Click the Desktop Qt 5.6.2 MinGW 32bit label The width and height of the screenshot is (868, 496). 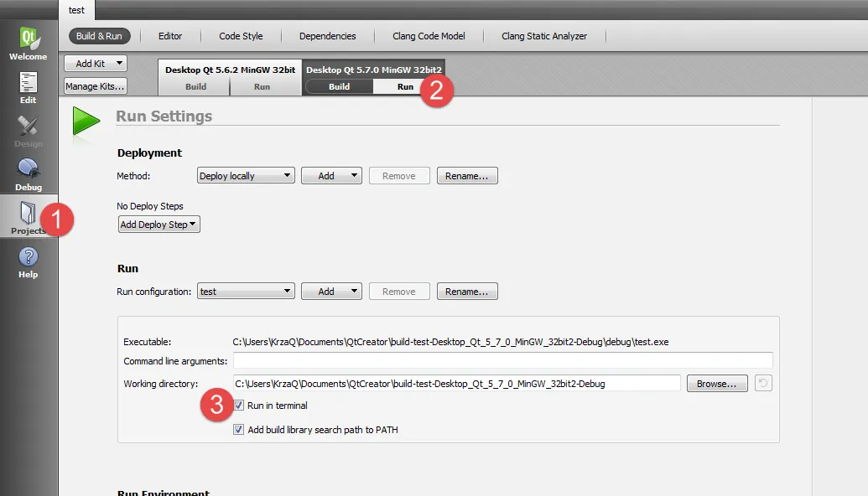pyautogui.click(x=231, y=70)
